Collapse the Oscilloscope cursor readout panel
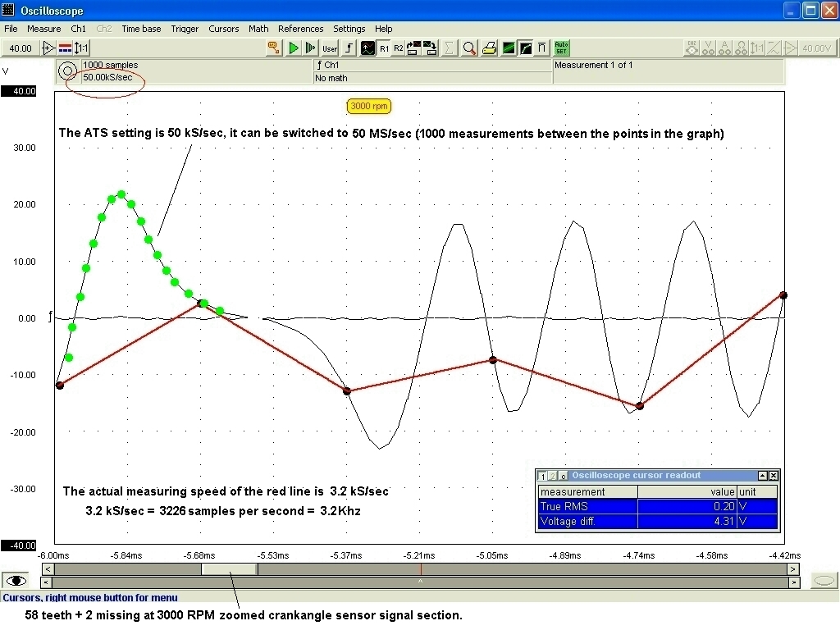This screenshot has width=840, height=630. [763, 475]
